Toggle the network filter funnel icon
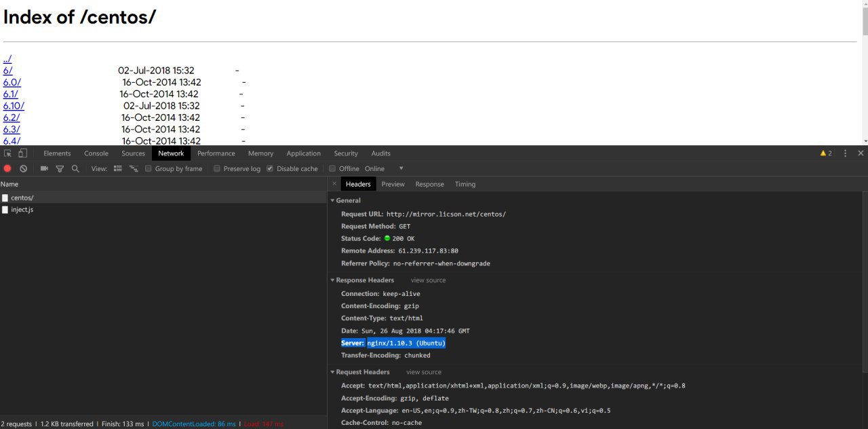Viewport: 868px width, 429px height. coord(60,168)
